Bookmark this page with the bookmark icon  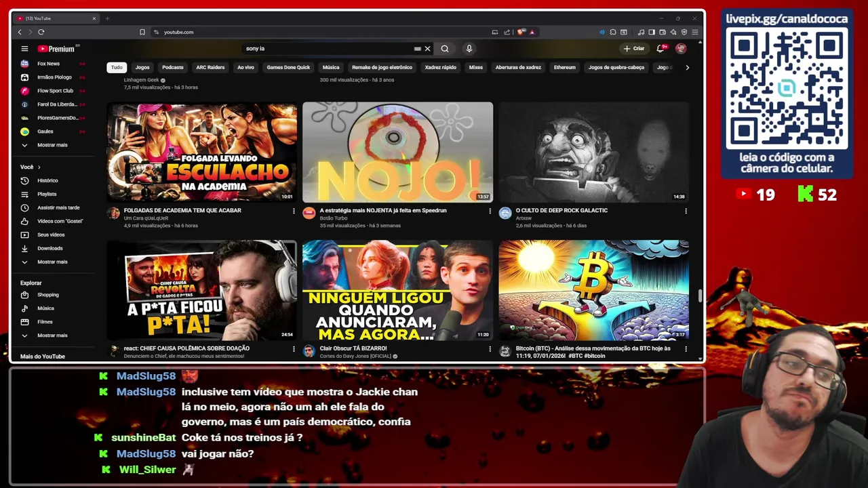click(x=142, y=32)
